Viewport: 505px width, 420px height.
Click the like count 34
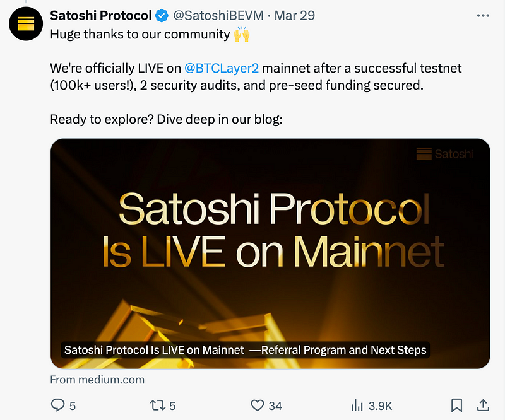click(x=275, y=406)
